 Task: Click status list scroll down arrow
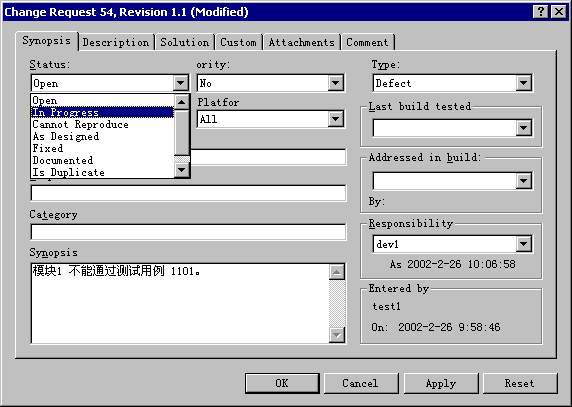point(182,170)
